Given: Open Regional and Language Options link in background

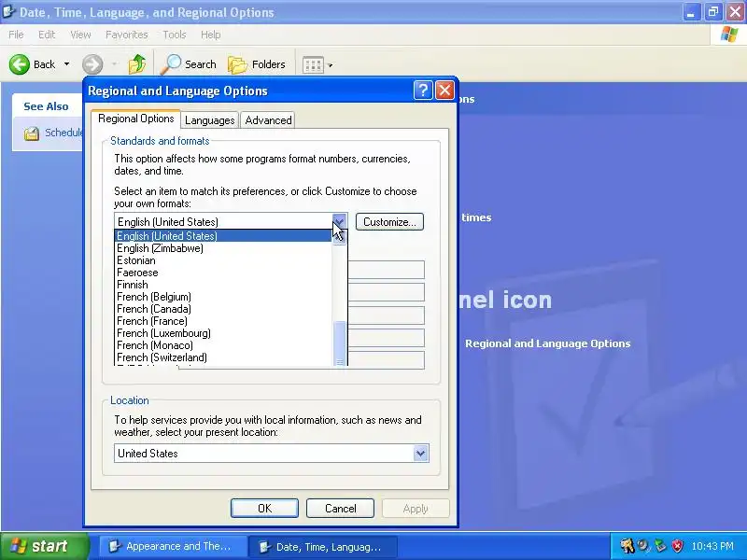Looking at the screenshot, I should tap(548, 343).
